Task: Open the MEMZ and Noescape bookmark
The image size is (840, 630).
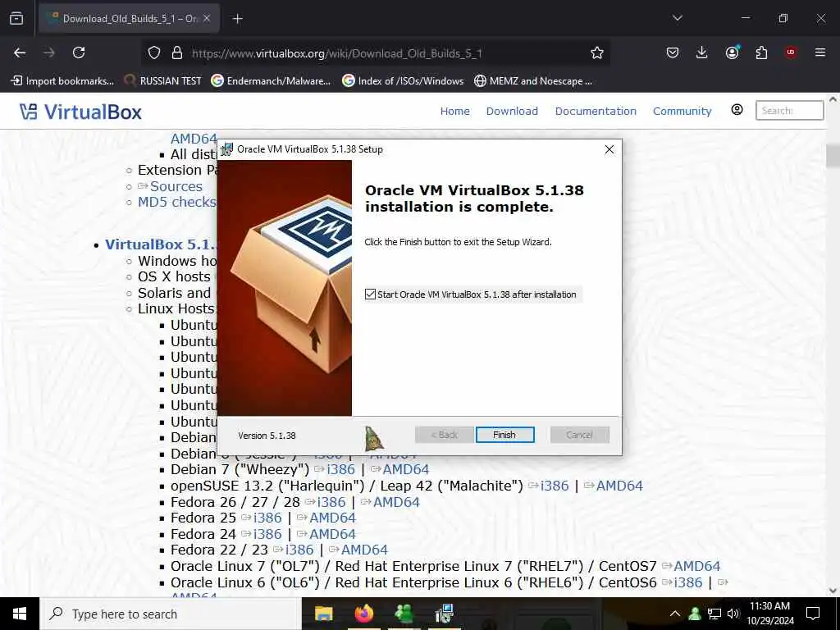Action: point(533,81)
